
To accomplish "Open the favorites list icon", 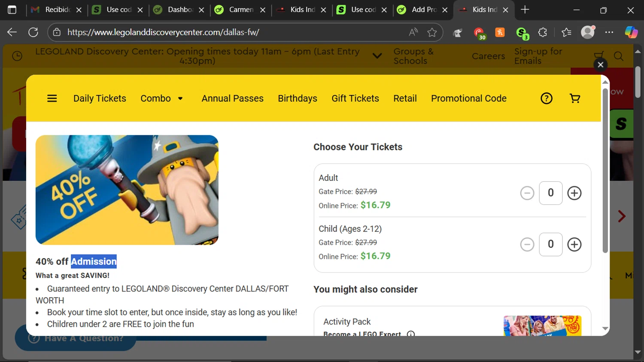I will point(566,32).
